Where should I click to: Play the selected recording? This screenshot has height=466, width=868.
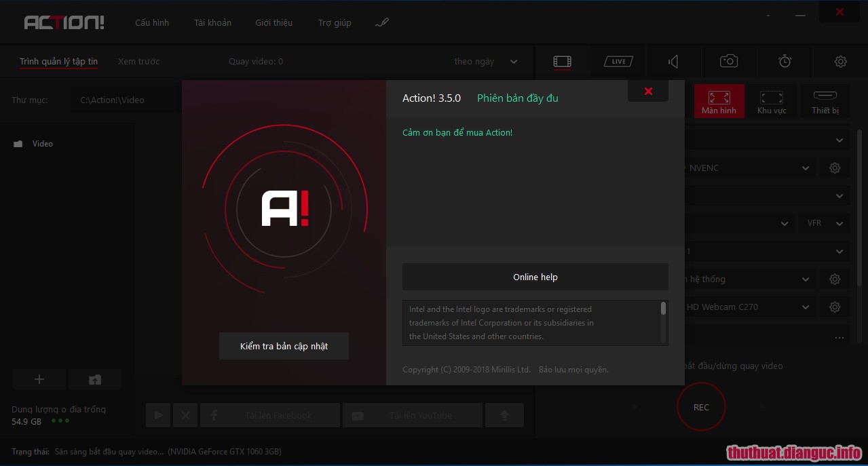click(158, 415)
